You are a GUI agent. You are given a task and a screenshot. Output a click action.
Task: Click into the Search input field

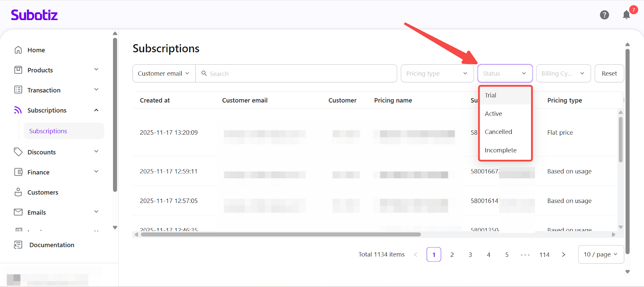(298, 74)
